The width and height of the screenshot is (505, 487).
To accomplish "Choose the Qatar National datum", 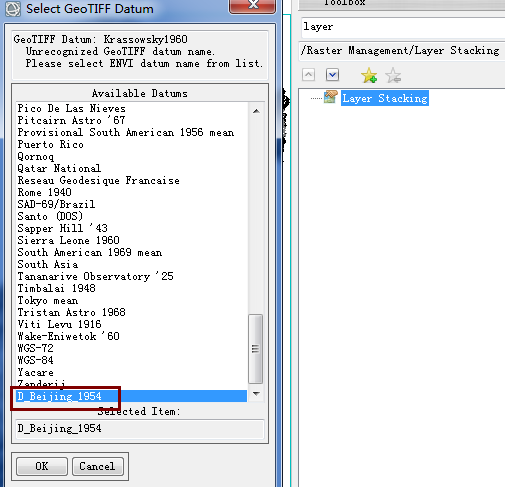I will 131,168.
